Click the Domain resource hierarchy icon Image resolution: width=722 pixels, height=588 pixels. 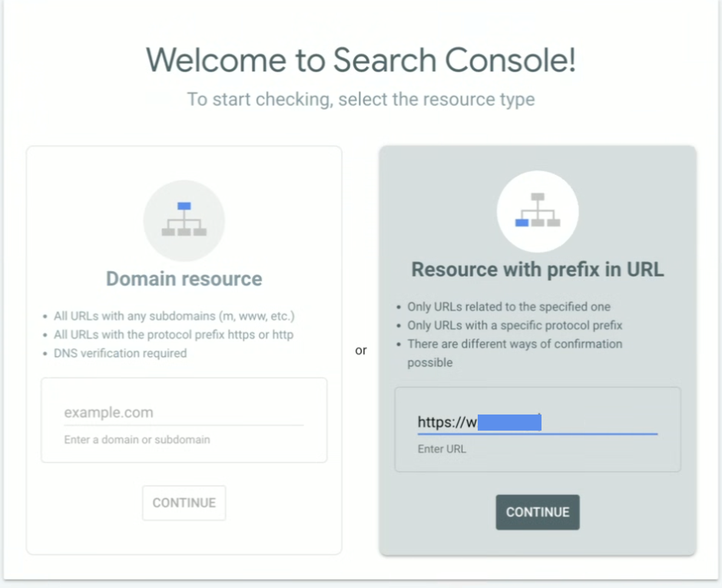pos(184,220)
